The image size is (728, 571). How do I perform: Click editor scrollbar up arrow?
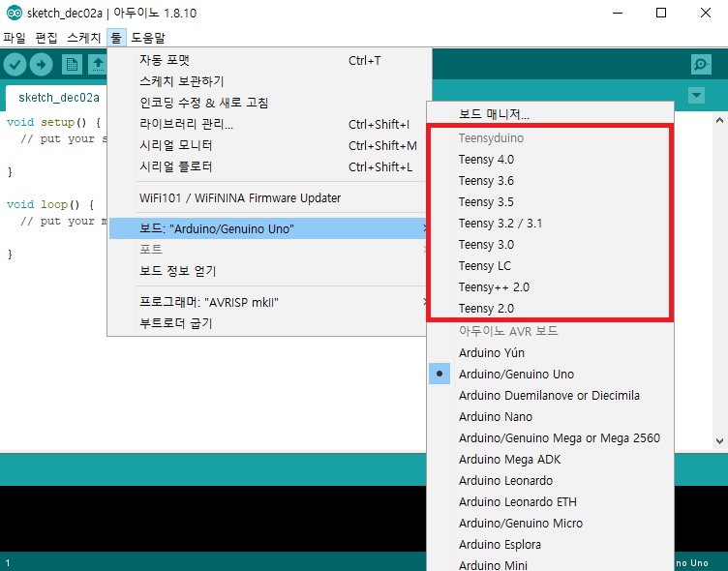click(719, 120)
